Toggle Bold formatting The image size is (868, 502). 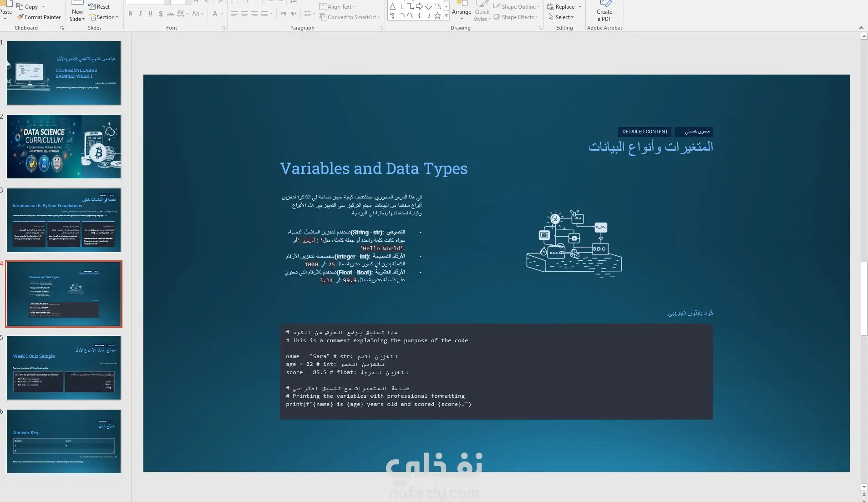point(130,14)
